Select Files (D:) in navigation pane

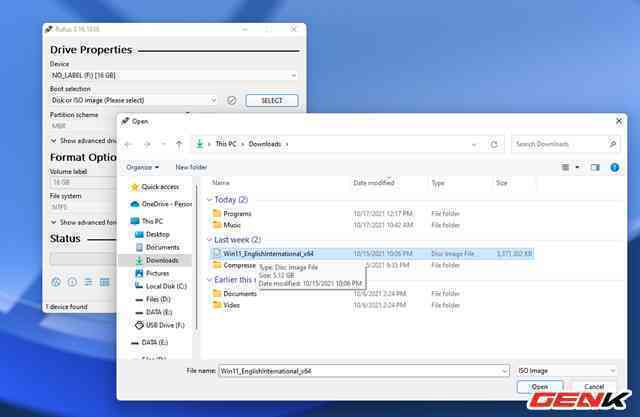coord(153,299)
